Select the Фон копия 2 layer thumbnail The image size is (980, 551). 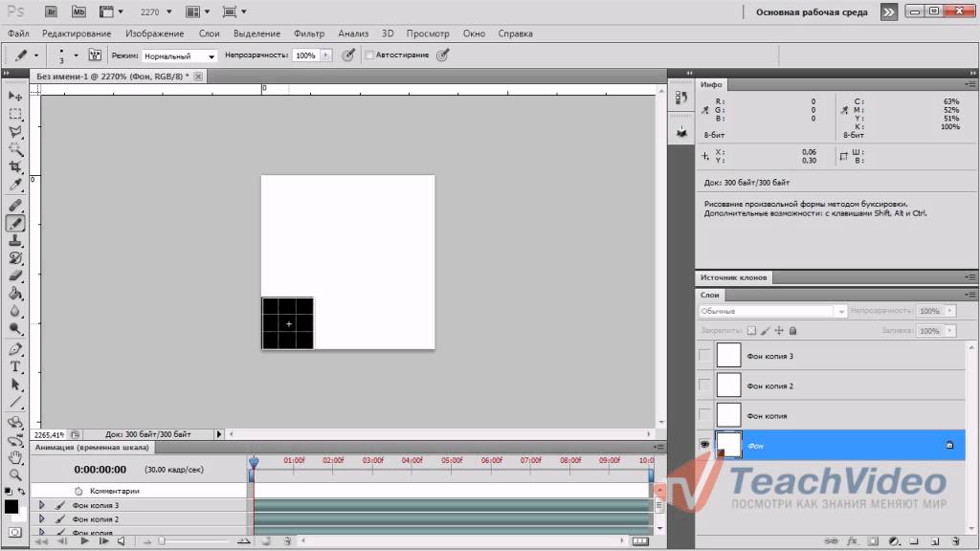(729, 386)
